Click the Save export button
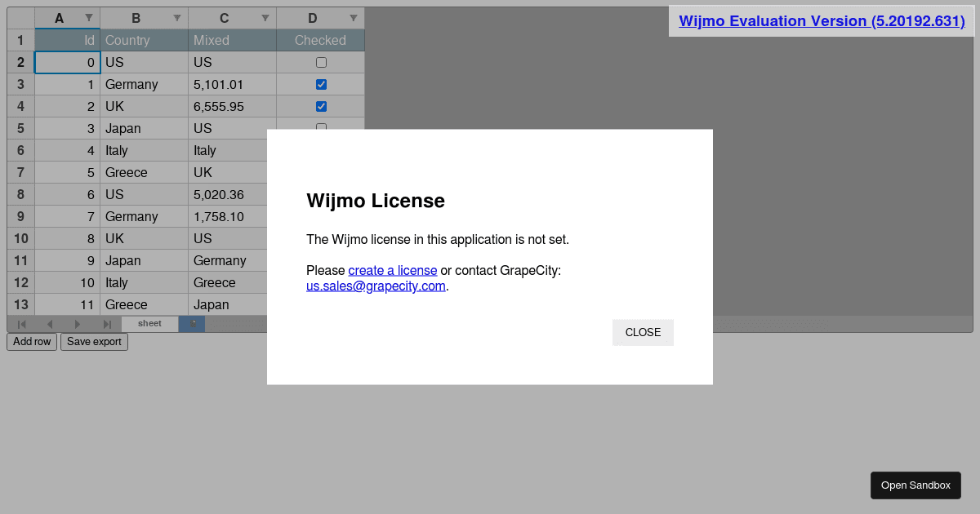 point(94,342)
